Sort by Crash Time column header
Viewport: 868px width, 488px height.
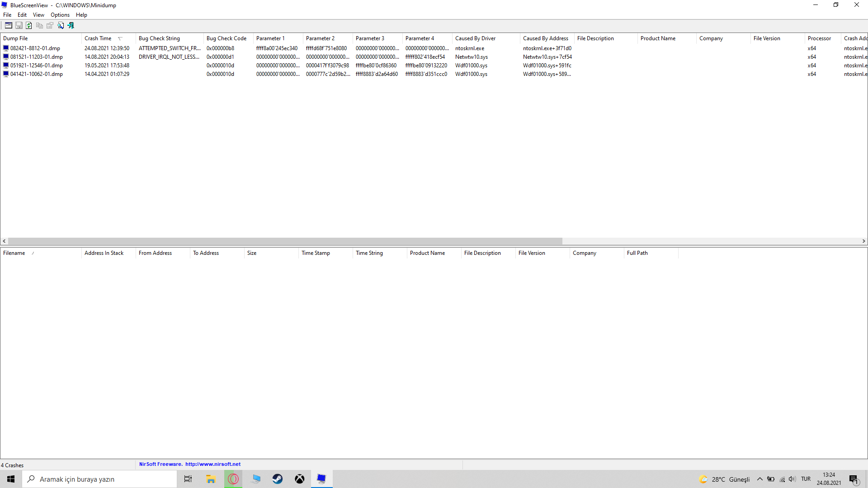click(98, 38)
